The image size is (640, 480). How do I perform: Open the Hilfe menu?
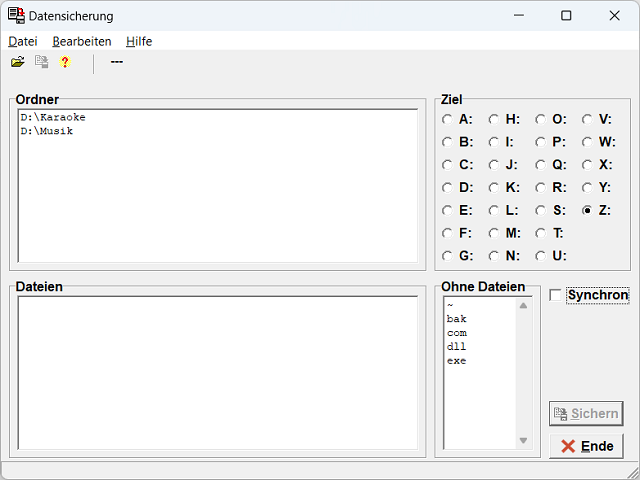point(139,41)
